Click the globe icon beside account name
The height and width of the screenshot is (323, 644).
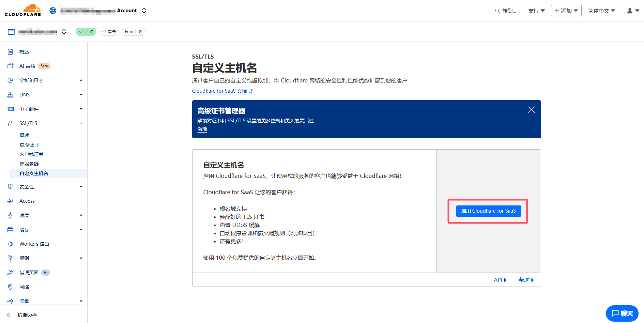pyautogui.click(x=53, y=11)
